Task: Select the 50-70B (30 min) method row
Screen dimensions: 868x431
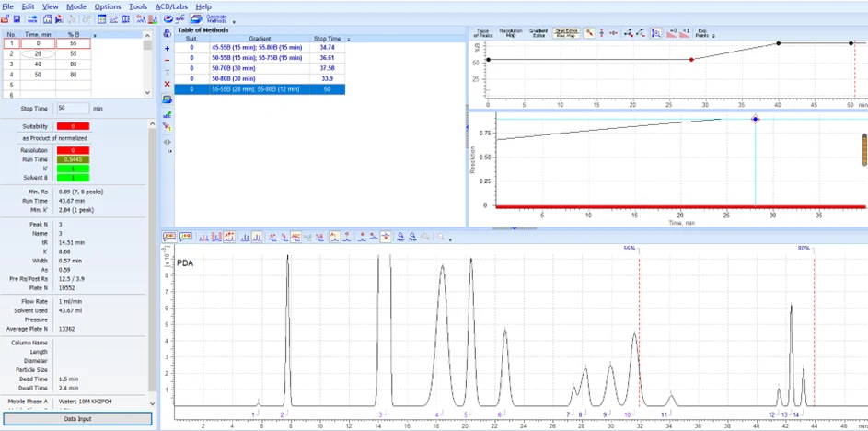Action: point(260,68)
